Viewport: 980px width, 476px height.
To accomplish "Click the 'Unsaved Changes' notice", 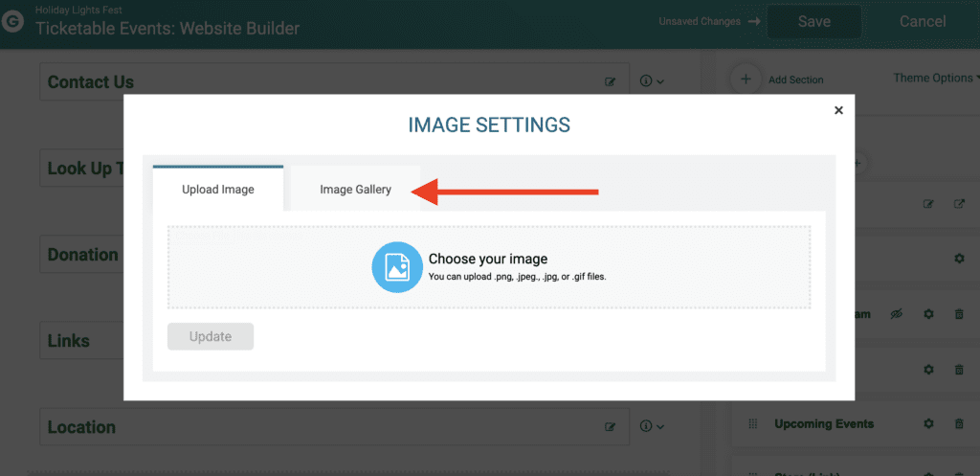I will pyautogui.click(x=700, y=21).
